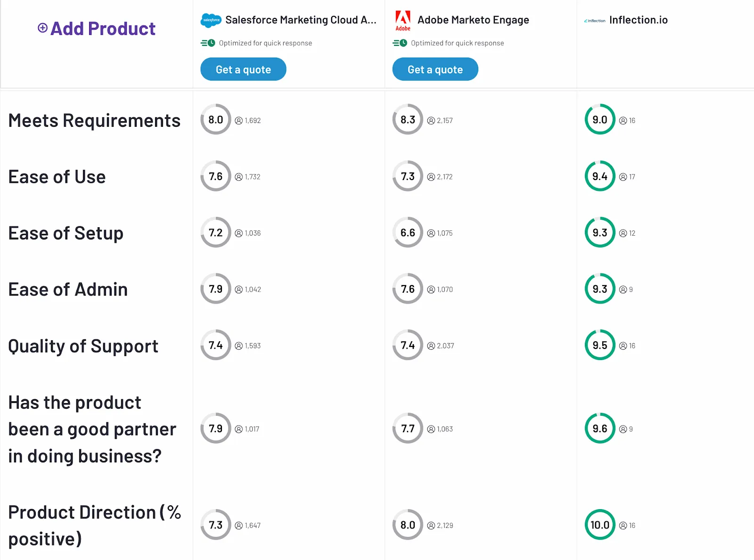754x560 pixels.
Task: Click Adobe's 6.6 Ease of Setup score ring
Action: pos(408,232)
